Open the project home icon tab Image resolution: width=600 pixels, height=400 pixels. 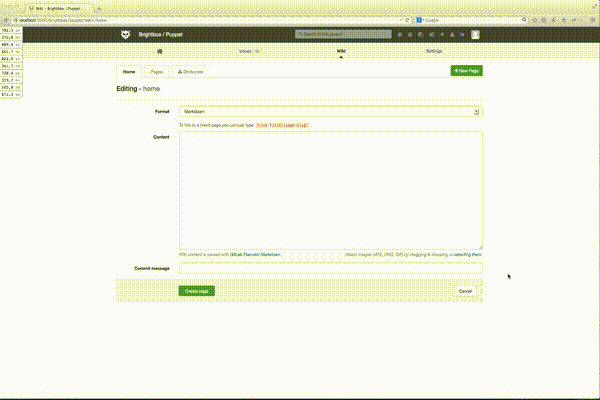[x=158, y=50]
